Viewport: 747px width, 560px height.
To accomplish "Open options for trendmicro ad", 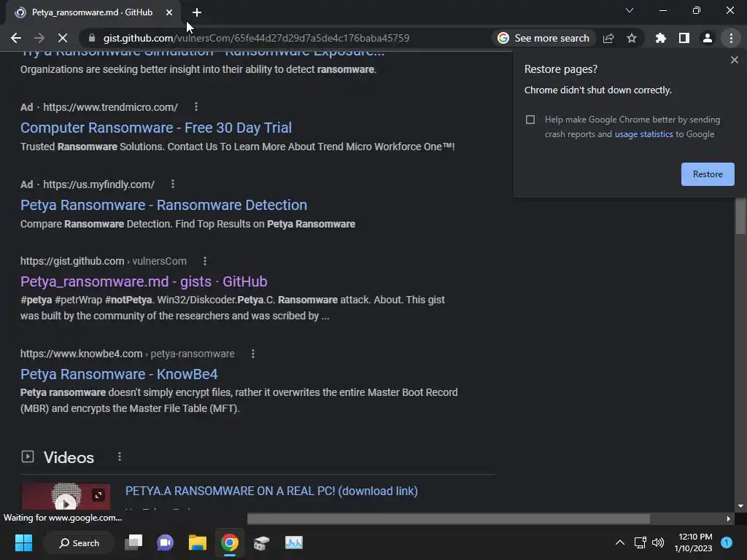I will click(x=196, y=106).
